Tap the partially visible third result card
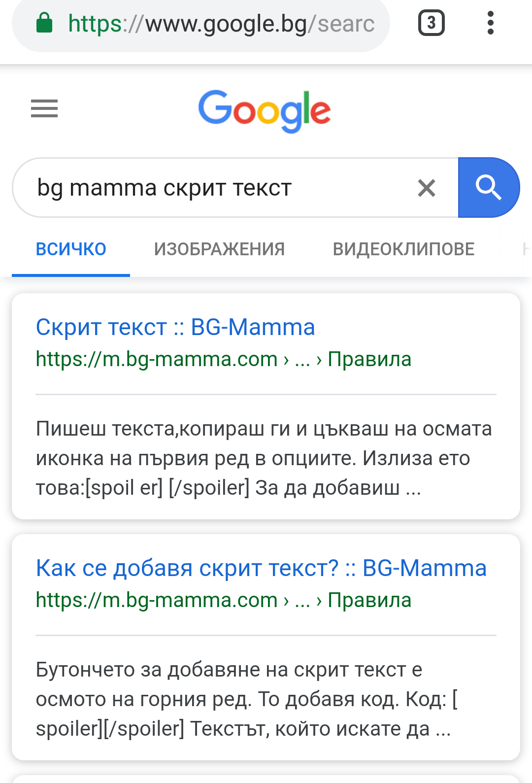 [266, 779]
